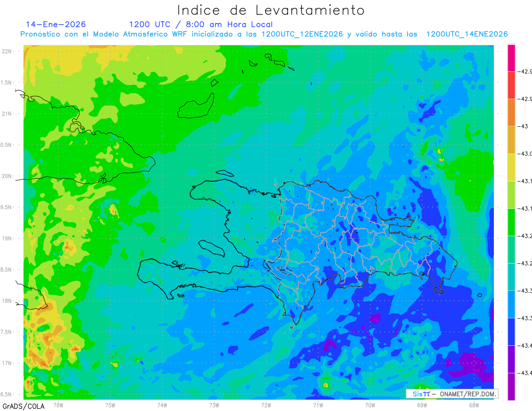This screenshot has width=532, height=411.
Task: Pick the bright pure green swatch on the color bar
Action: [511, 222]
